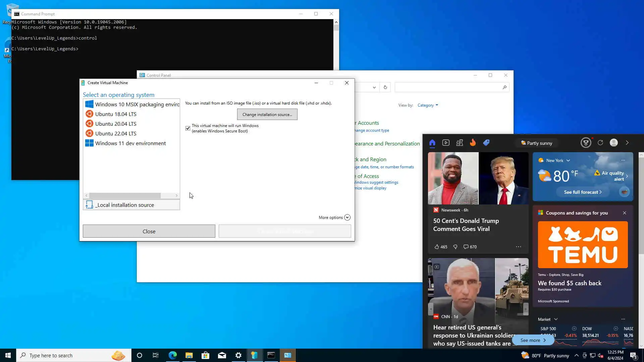Open the widgets home feed icon

click(x=432, y=143)
